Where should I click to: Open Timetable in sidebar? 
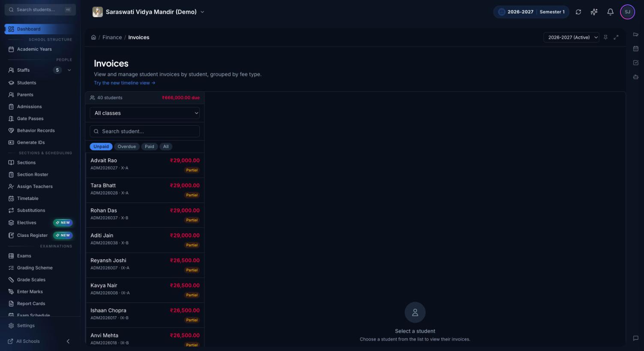pyautogui.click(x=40, y=199)
